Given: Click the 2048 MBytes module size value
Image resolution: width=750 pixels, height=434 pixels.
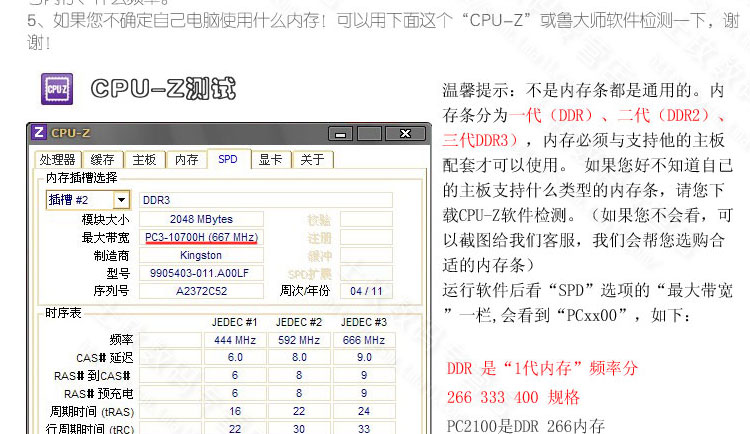Looking at the screenshot, I should pos(201,219).
